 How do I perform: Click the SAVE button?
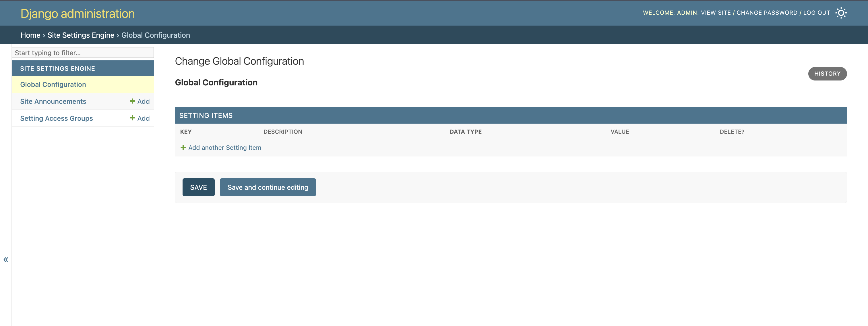[198, 187]
